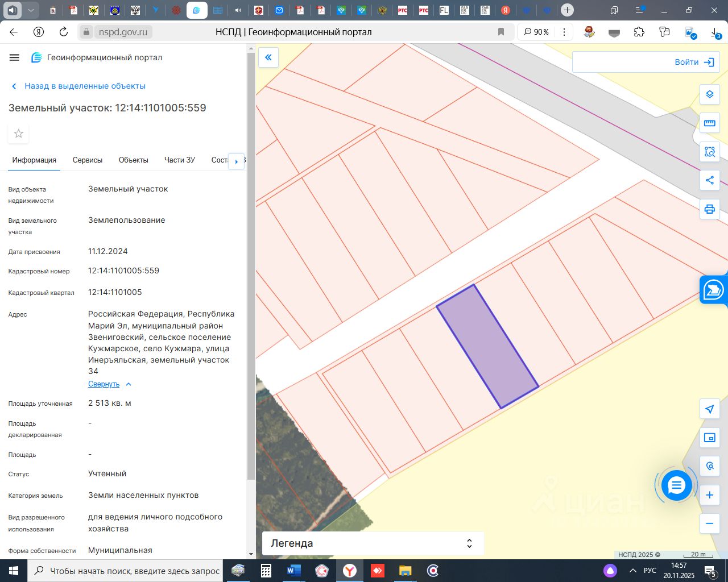This screenshot has width=728, height=582.
Task: Select the cadastral quarter 12:14:1101005 value
Action: click(115, 292)
